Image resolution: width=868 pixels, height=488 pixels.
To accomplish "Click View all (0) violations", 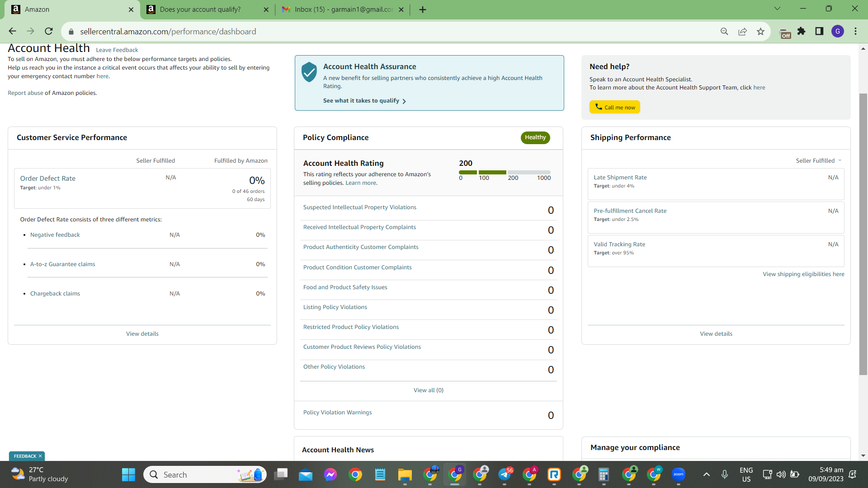I will [x=429, y=390].
